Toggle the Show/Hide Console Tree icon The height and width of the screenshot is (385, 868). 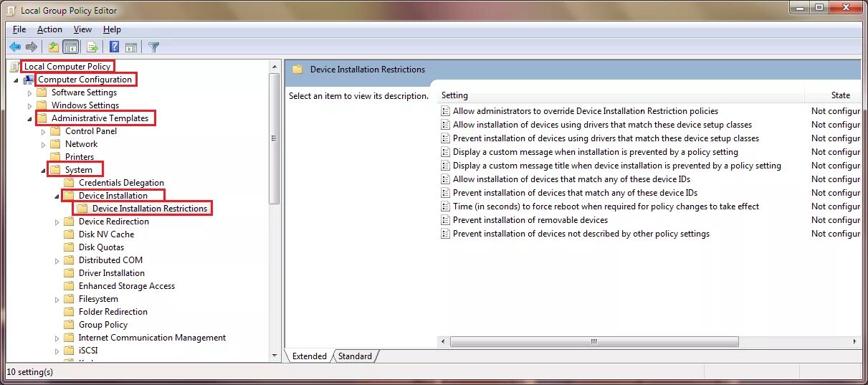70,47
